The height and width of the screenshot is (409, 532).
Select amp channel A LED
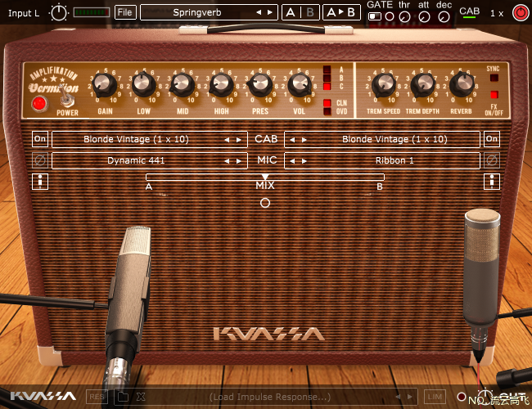(x=327, y=70)
